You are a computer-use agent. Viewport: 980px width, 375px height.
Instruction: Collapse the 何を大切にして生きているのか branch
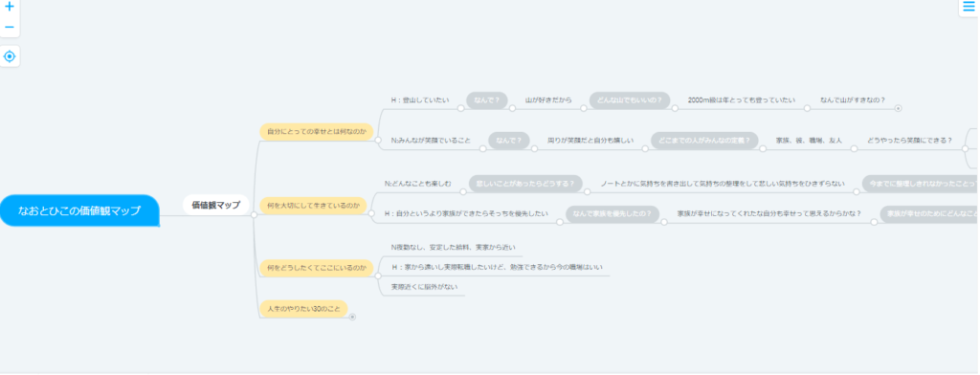coord(371,214)
